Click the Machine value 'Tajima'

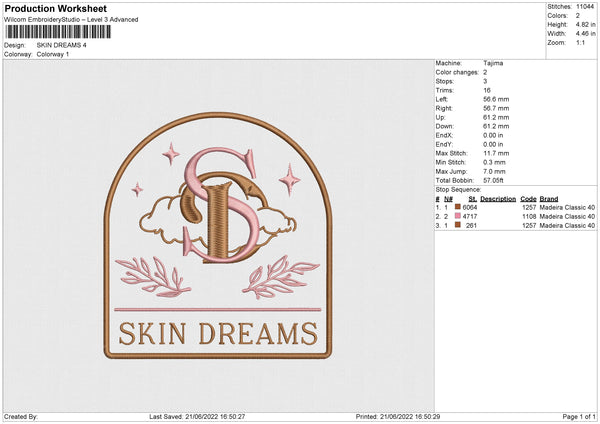493,63
